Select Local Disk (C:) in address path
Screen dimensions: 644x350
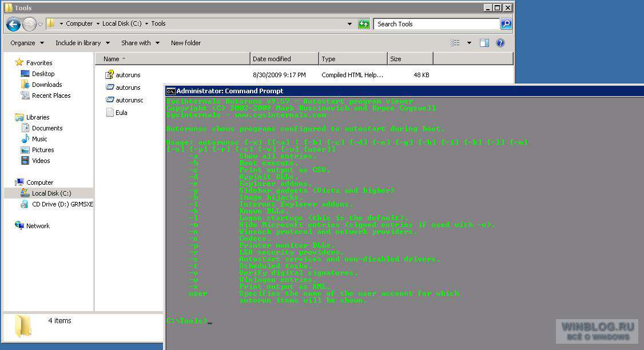122,23
